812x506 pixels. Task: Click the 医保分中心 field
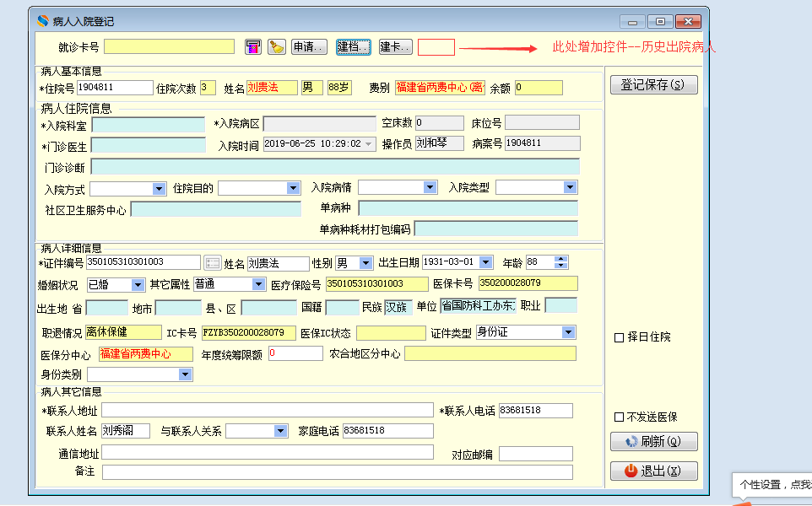pos(146,354)
